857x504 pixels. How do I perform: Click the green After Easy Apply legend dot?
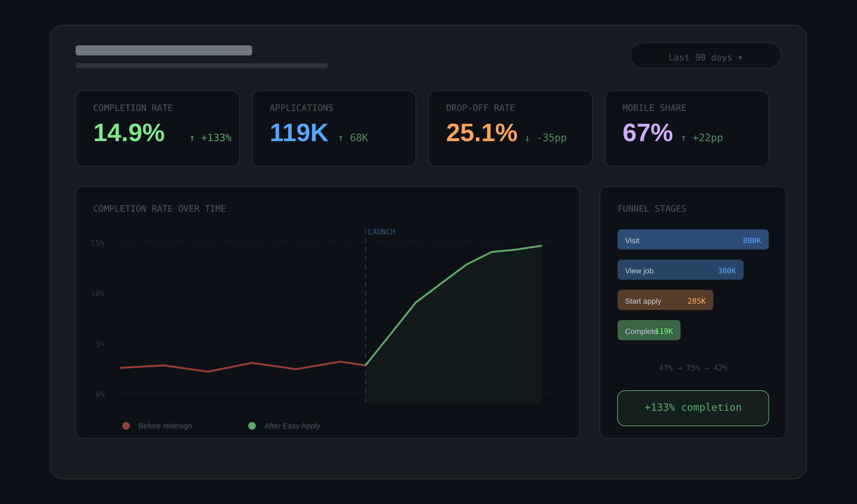tap(252, 426)
